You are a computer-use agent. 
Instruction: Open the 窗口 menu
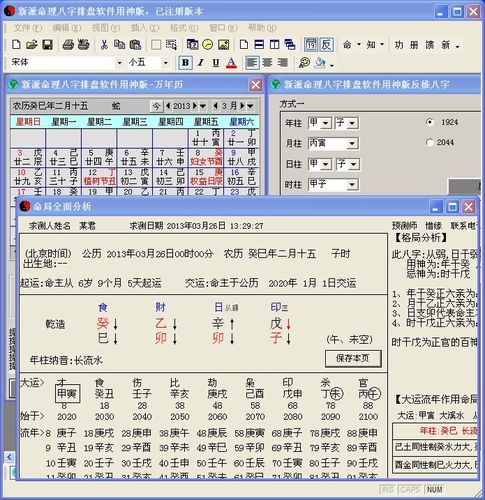click(x=223, y=28)
